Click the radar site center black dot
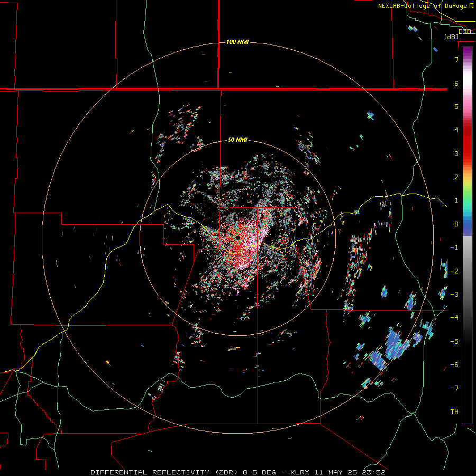The height and width of the screenshot is (476, 476). click(238, 237)
